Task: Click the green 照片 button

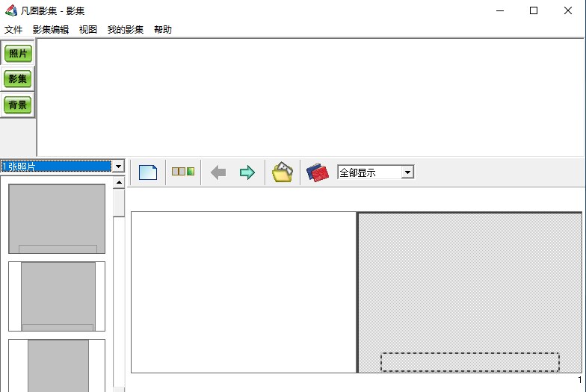Action: point(18,54)
